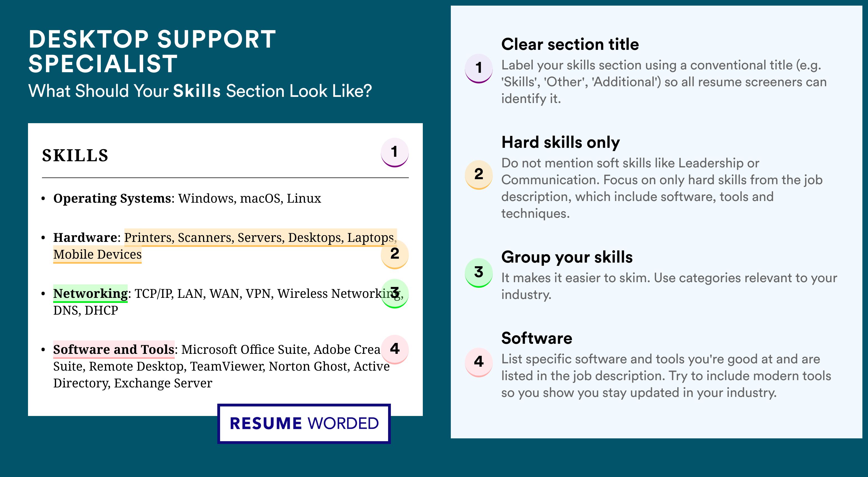Click the 'Group your skills' heading
The image size is (868, 477).
coord(567,257)
